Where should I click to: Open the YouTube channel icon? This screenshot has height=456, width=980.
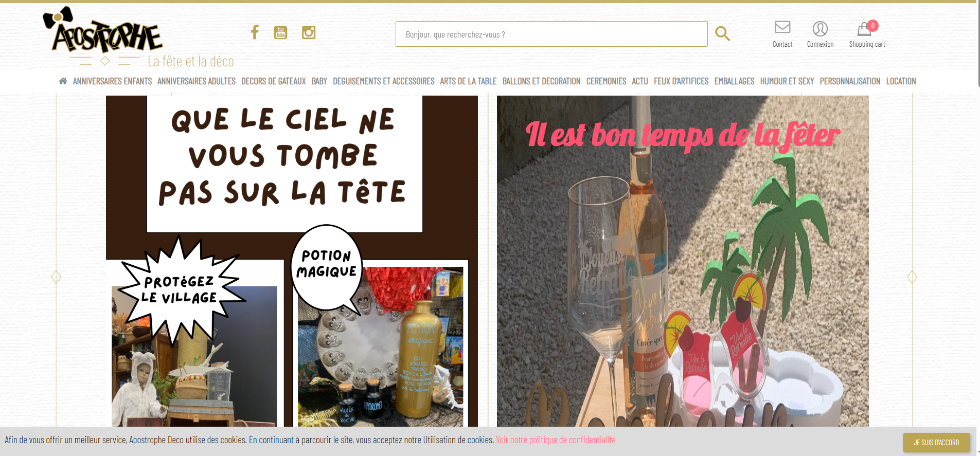[280, 32]
